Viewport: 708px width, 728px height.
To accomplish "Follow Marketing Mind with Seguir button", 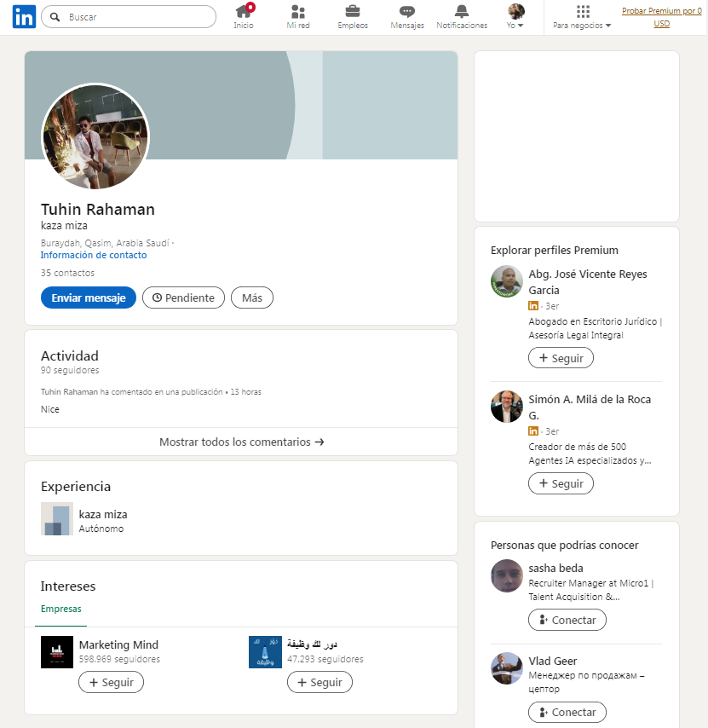I will tap(111, 682).
